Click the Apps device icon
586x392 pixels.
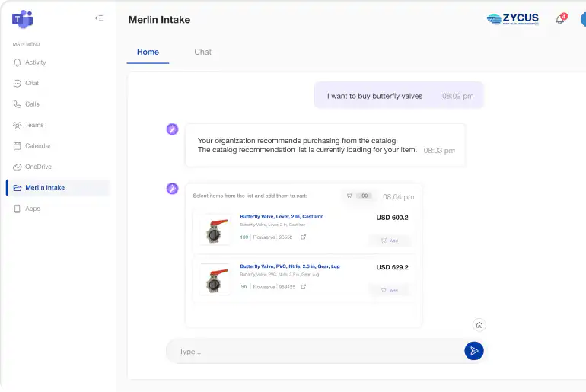(18, 209)
